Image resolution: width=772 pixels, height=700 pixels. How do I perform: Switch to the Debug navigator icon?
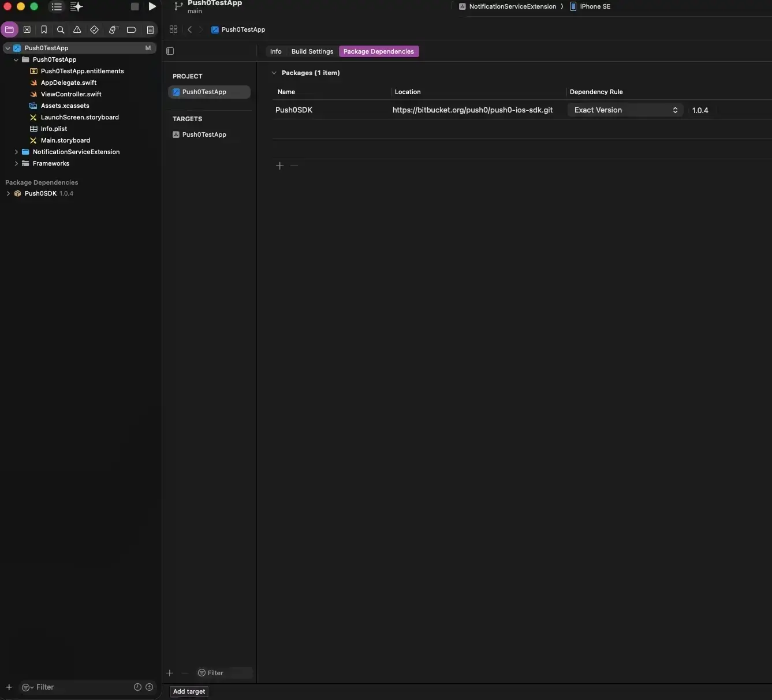click(x=113, y=29)
